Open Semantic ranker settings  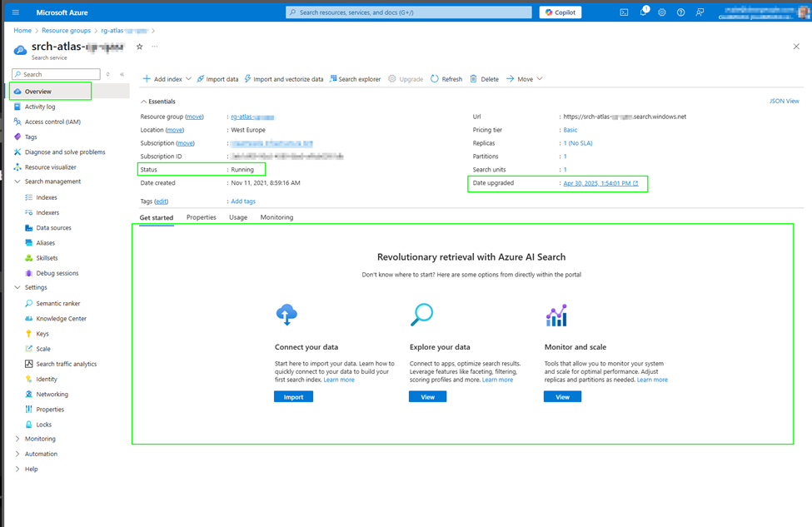coord(58,303)
